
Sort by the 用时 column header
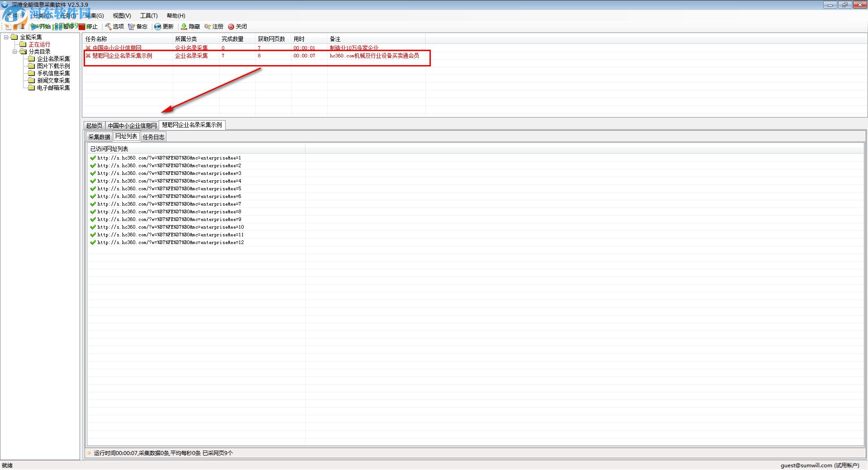tap(309, 39)
